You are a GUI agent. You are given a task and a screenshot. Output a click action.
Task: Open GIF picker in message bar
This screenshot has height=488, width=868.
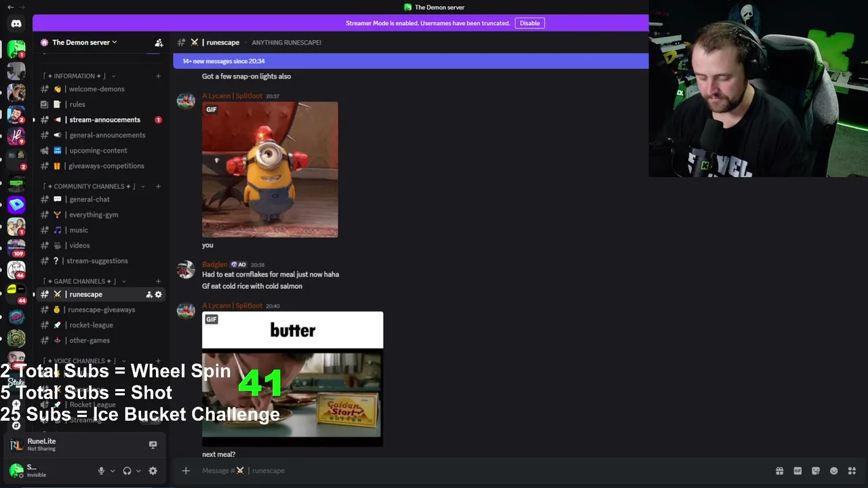pos(797,471)
